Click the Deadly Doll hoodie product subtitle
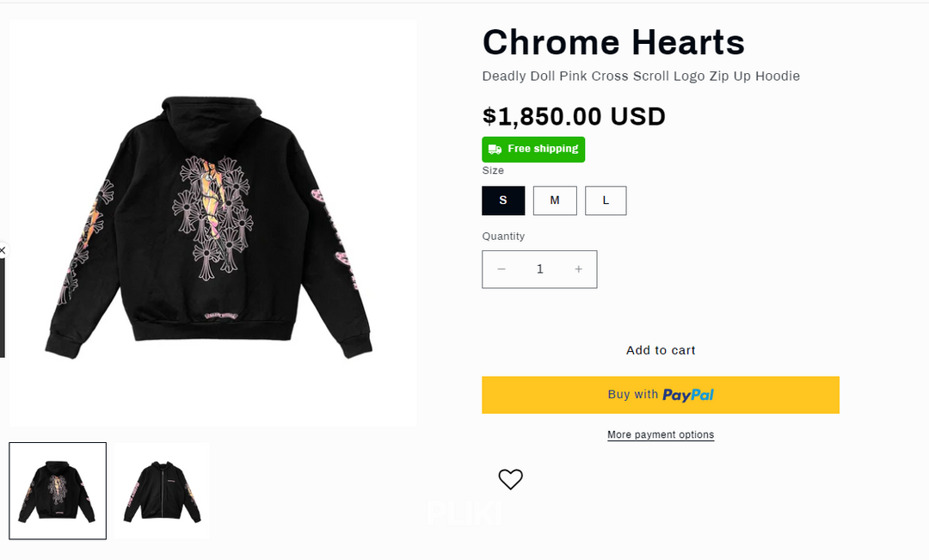The height and width of the screenshot is (560, 929). click(641, 77)
